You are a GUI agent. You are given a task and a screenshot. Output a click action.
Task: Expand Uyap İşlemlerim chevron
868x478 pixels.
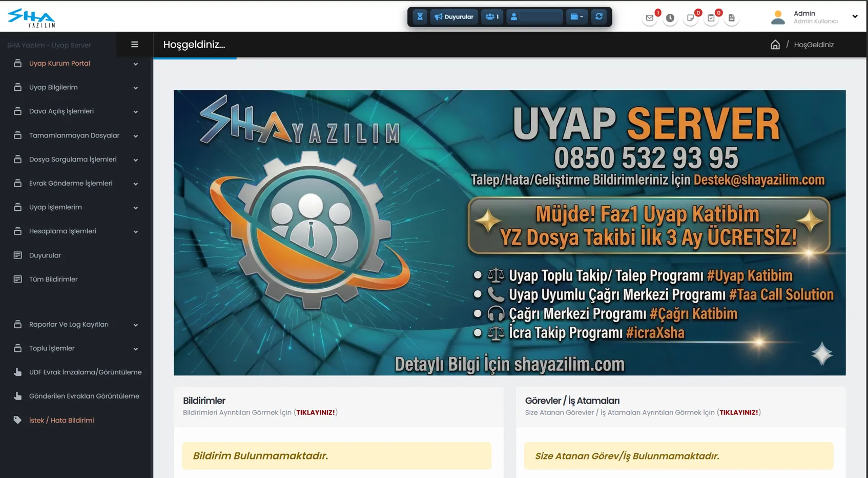(136, 208)
